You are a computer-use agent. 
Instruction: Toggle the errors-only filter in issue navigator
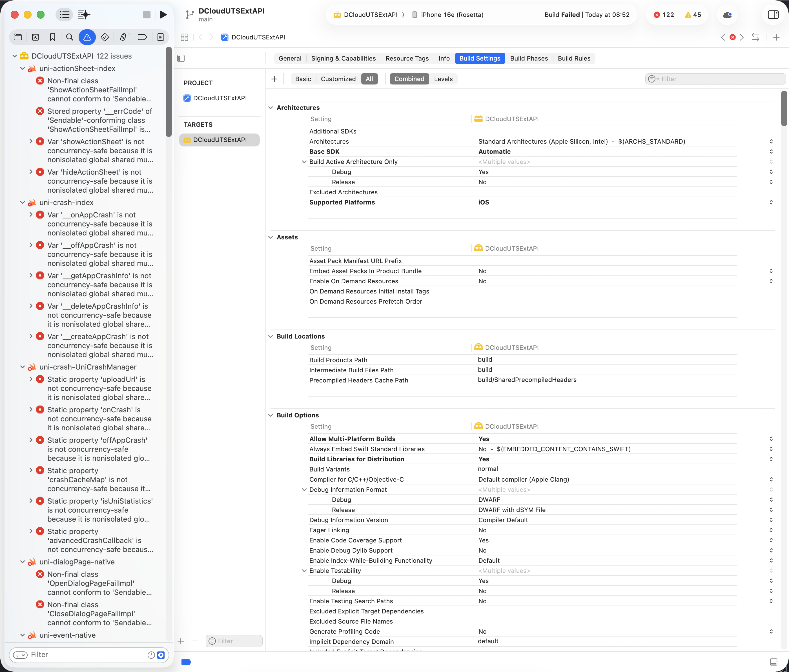tap(161, 655)
